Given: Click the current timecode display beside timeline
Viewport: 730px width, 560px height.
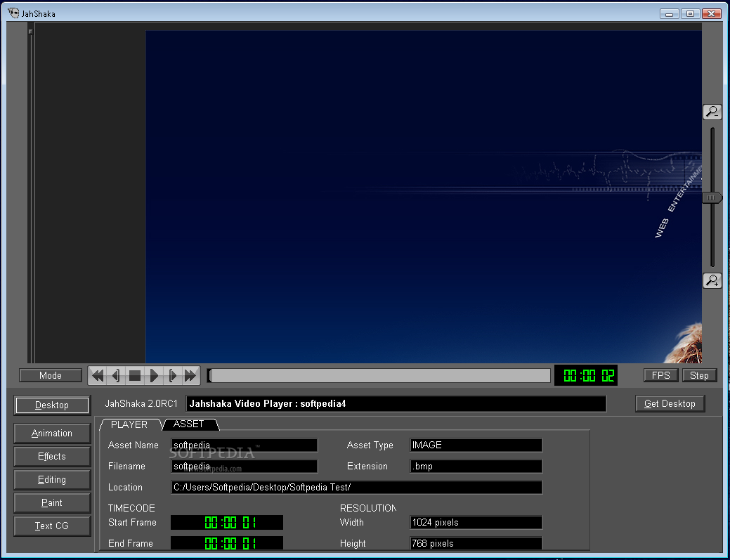Looking at the screenshot, I should 586,375.
